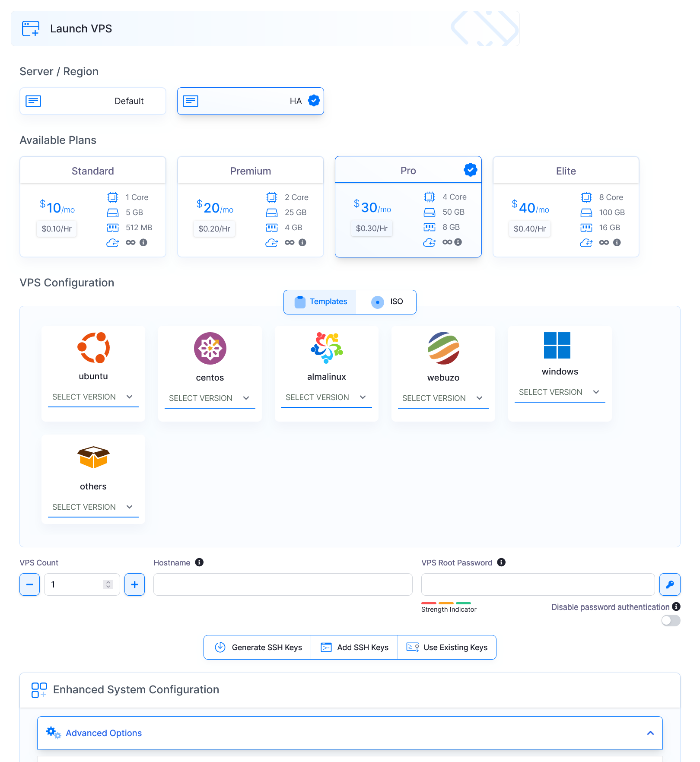Increase VPS count with plus button

135,584
